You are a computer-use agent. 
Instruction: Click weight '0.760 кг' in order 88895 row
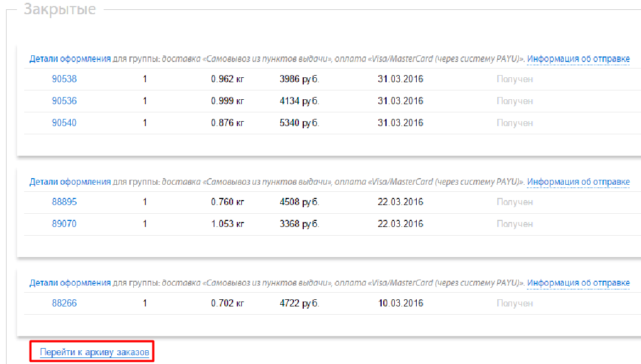[228, 202]
